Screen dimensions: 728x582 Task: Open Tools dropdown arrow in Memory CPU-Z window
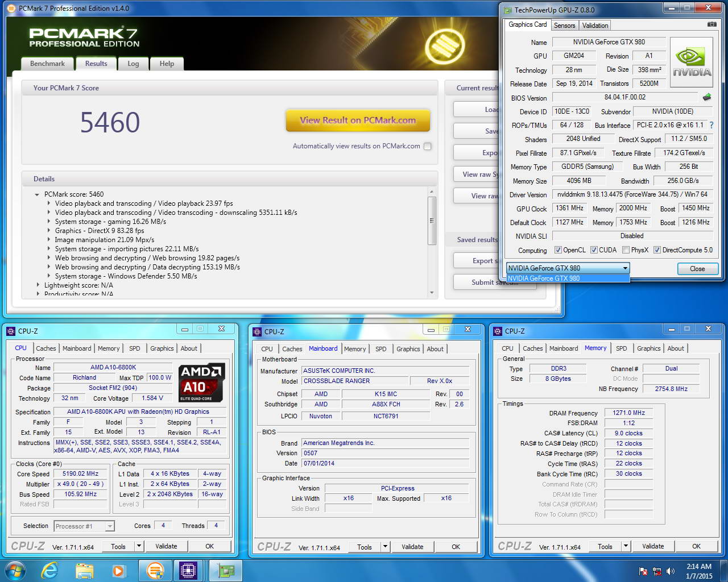tap(625, 546)
